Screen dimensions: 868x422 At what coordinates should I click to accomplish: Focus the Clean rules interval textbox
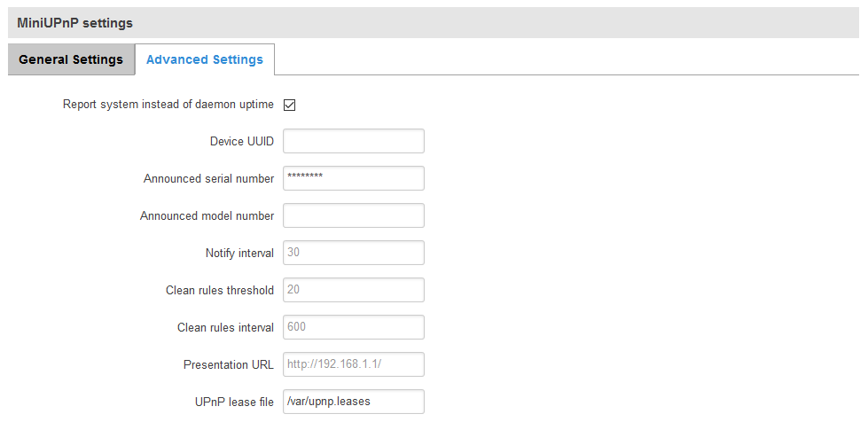point(353,327)
